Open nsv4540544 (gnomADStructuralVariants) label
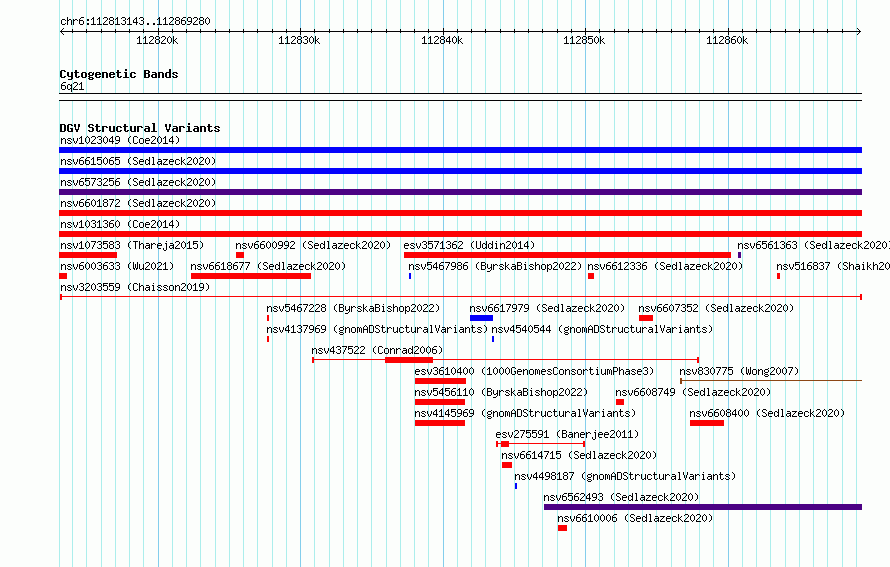 pos(602,329)
